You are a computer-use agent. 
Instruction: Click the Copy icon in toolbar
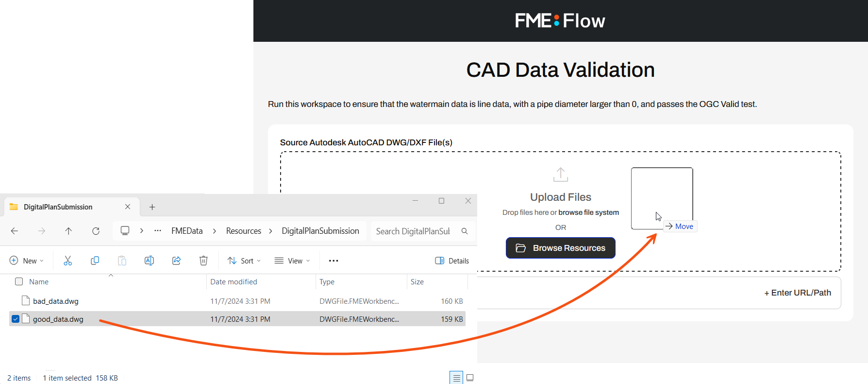pos(95,261)
